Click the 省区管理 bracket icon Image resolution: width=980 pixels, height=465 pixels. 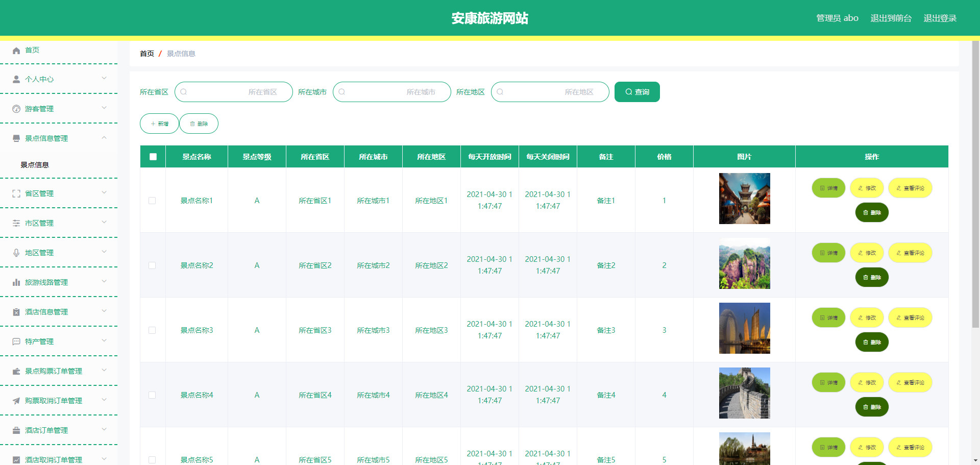(x=16, y=193)
